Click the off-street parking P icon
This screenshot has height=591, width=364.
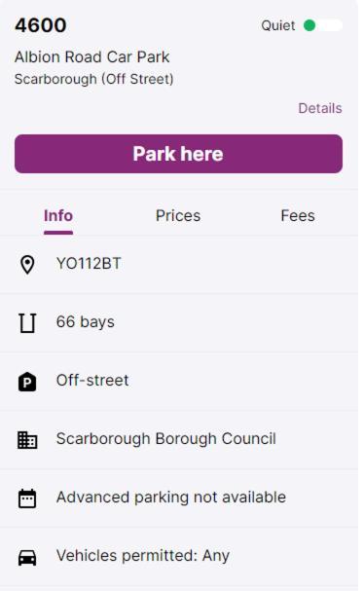[27, 382]
